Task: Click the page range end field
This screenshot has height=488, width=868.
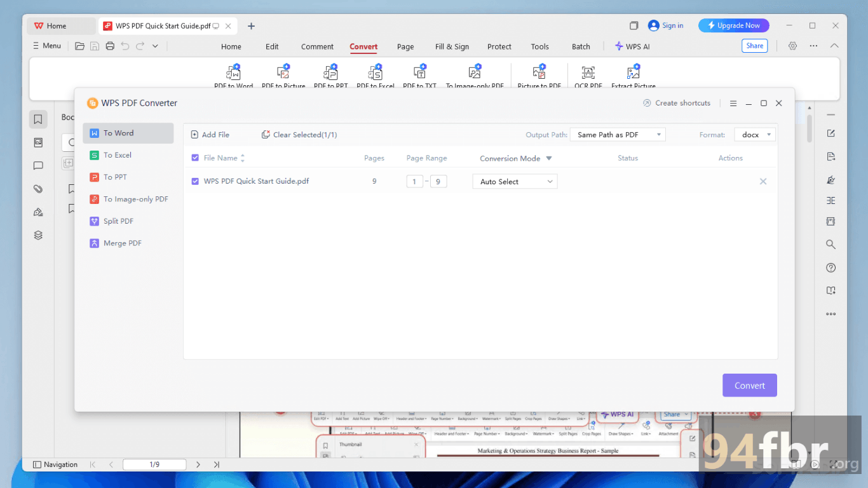Action: (x=438, y=182)
